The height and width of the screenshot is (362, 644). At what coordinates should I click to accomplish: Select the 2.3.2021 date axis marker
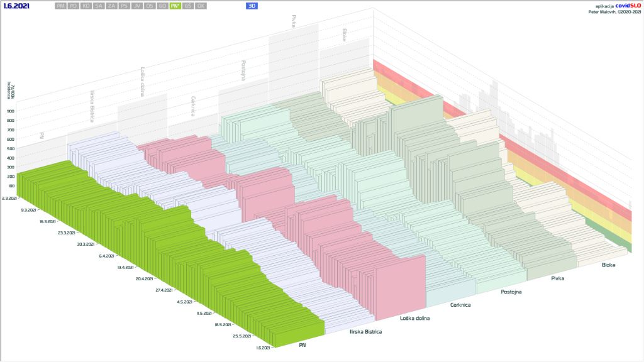[11, 198]
